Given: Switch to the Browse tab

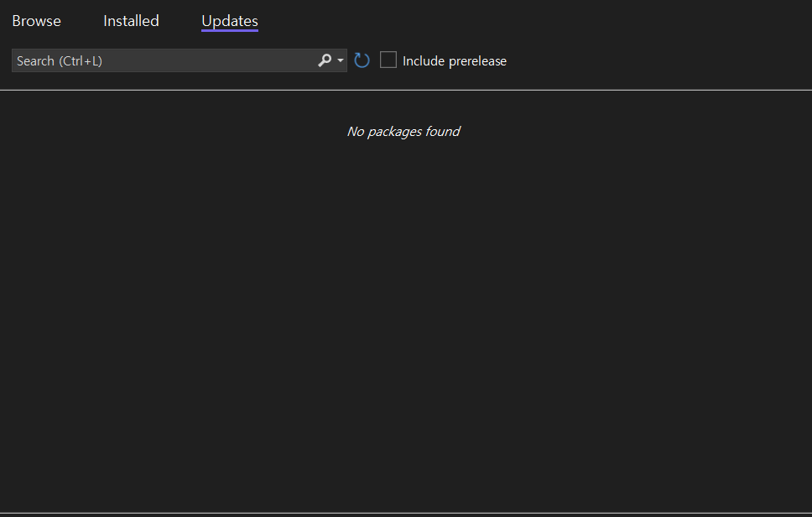Looking at the screenshot, I should click(36, 21).
